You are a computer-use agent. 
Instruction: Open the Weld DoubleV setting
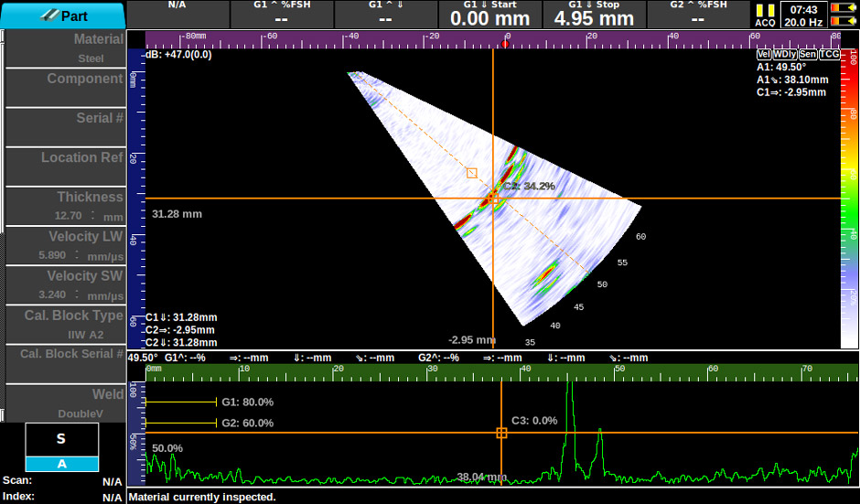tap(65, 403)
